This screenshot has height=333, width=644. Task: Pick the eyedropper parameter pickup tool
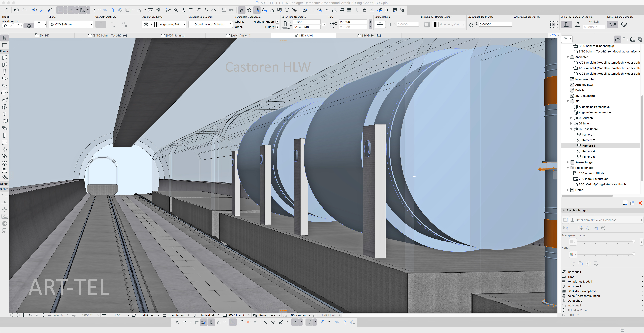[42, 10]
